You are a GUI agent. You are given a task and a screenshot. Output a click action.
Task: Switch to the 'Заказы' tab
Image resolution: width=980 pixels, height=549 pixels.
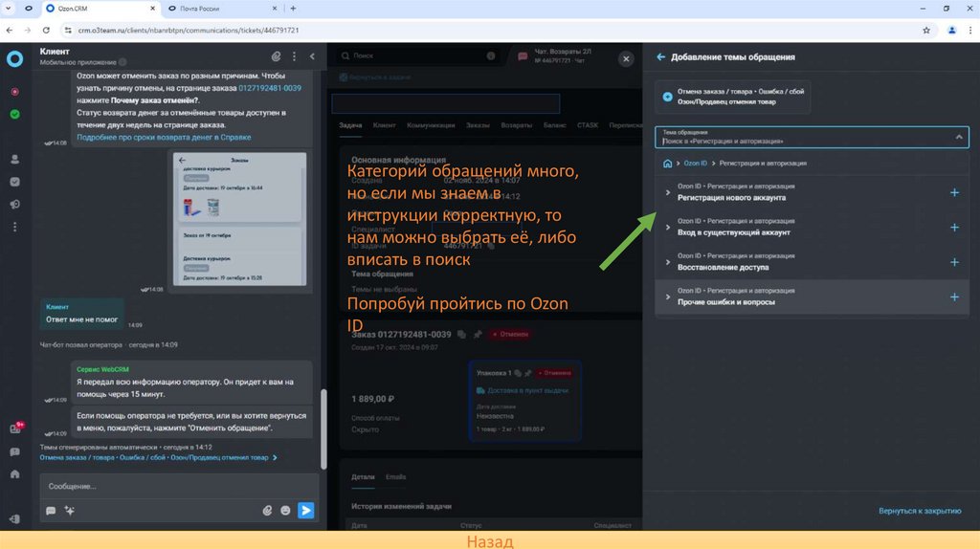(x=478, y=125)
